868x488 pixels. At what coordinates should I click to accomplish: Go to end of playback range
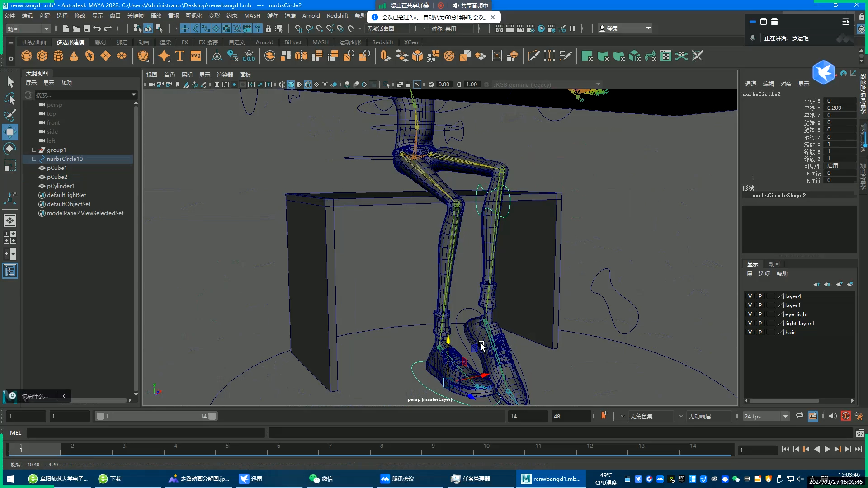859,449
